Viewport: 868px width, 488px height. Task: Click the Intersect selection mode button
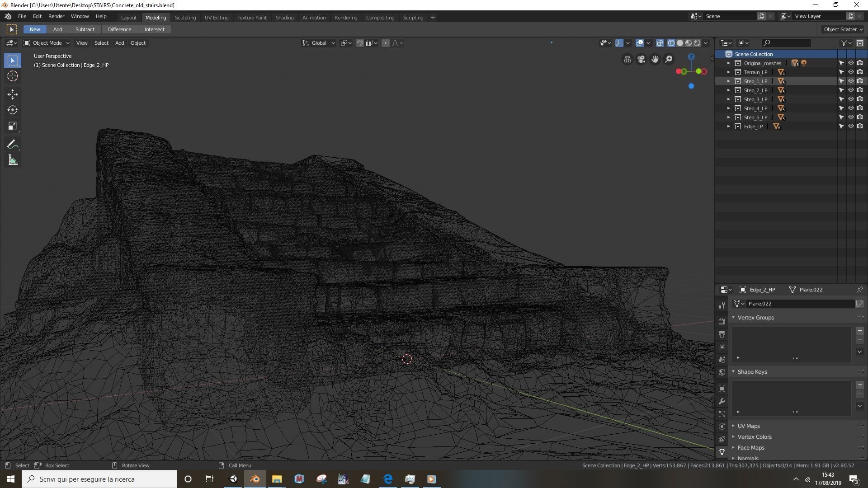tap(155, 29)
